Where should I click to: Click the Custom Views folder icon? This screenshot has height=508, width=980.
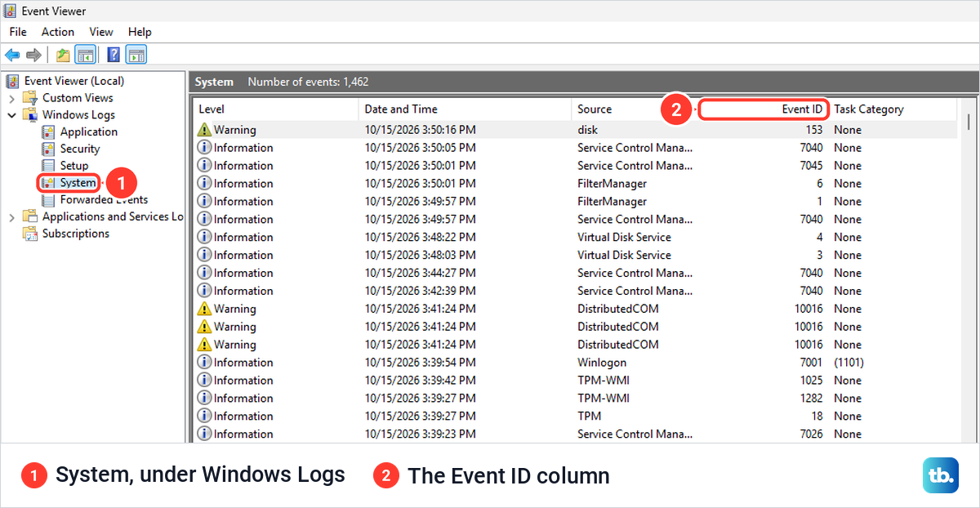tap(29, 98)
